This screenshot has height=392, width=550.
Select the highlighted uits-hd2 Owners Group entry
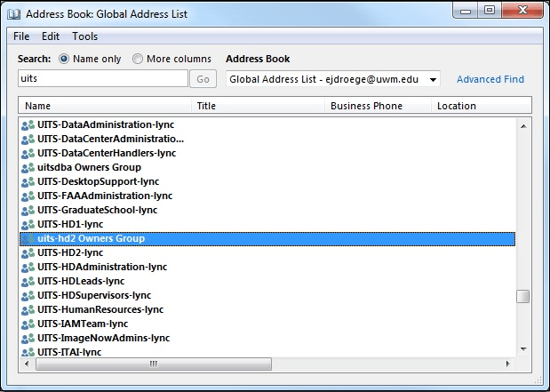click(267, 238)
